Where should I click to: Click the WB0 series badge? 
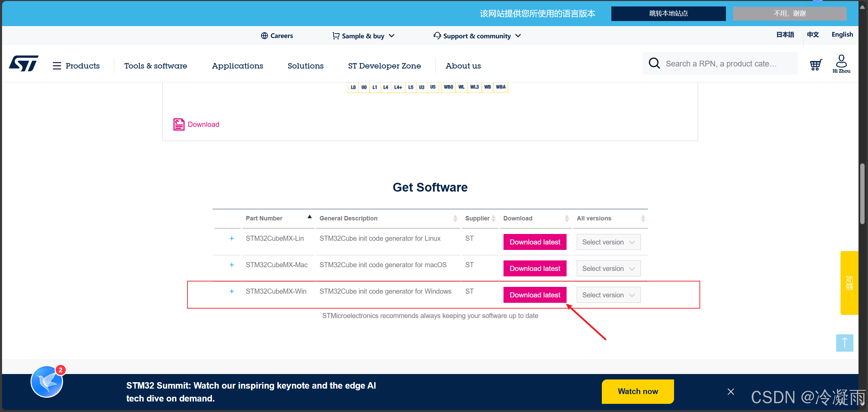(x=448, y=87)
